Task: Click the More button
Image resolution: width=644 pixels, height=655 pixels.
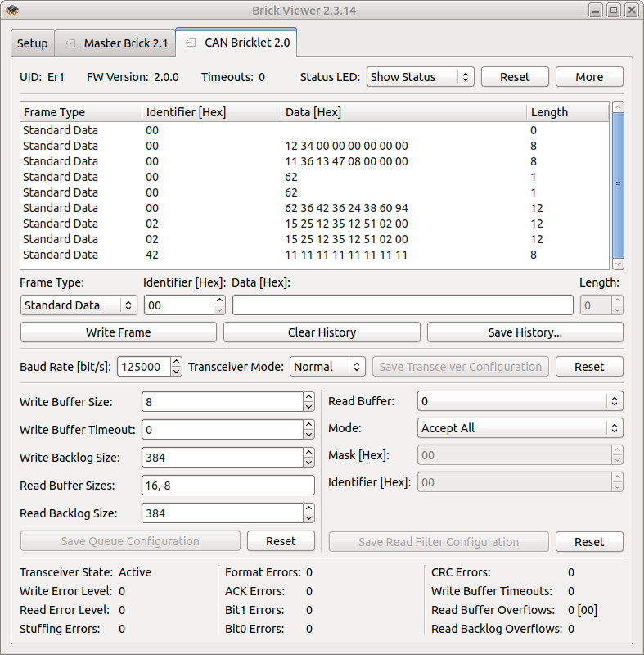Action: click(589, 77)
